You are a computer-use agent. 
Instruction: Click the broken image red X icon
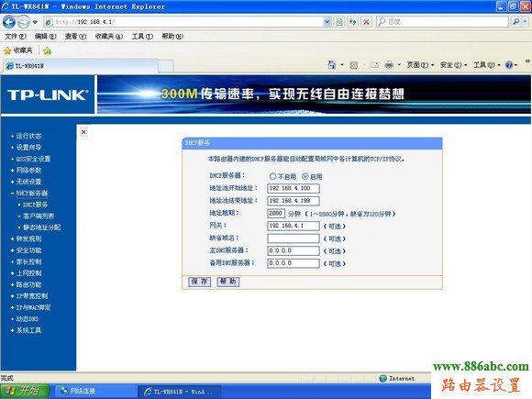(x=83, y=132)
